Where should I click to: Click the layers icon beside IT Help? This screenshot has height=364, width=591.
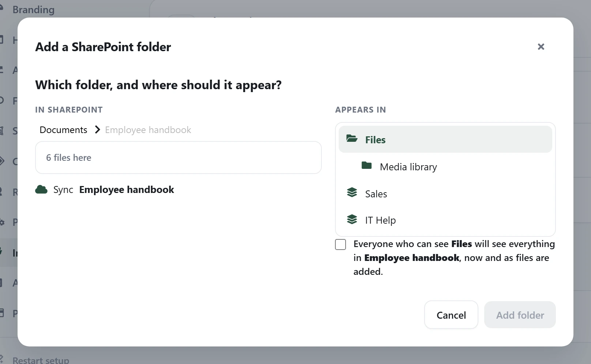(352, 219)
